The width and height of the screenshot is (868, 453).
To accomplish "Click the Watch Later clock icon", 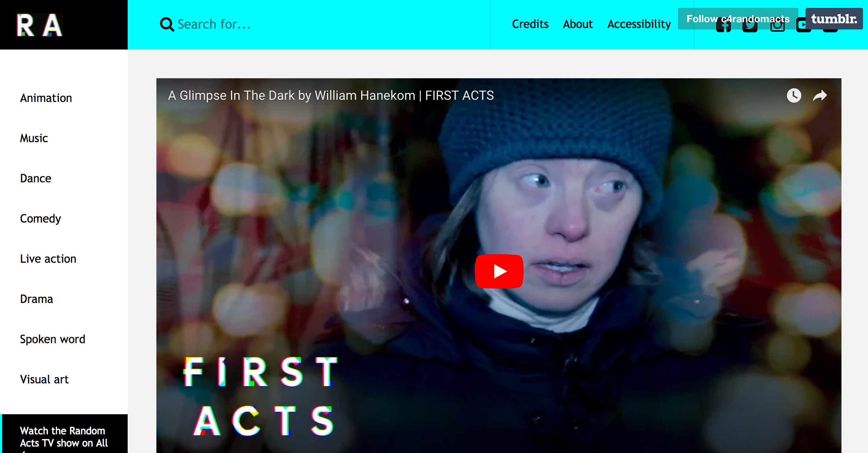I will coord(794,95).
